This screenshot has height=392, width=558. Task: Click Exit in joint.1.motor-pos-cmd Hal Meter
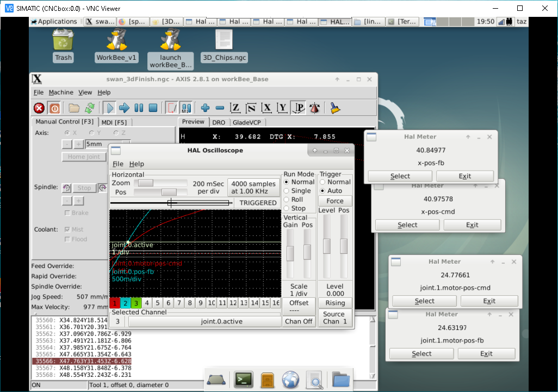pyautogui.click(x=489, y=301)
